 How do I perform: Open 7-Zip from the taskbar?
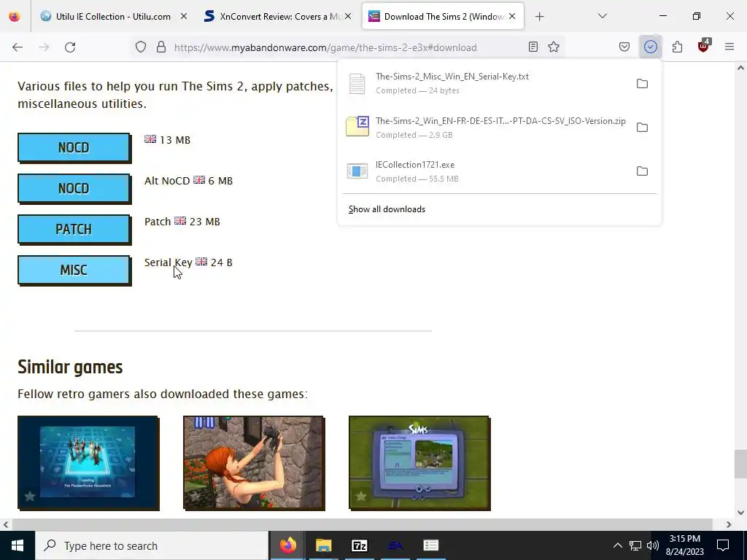pos(359,545)
